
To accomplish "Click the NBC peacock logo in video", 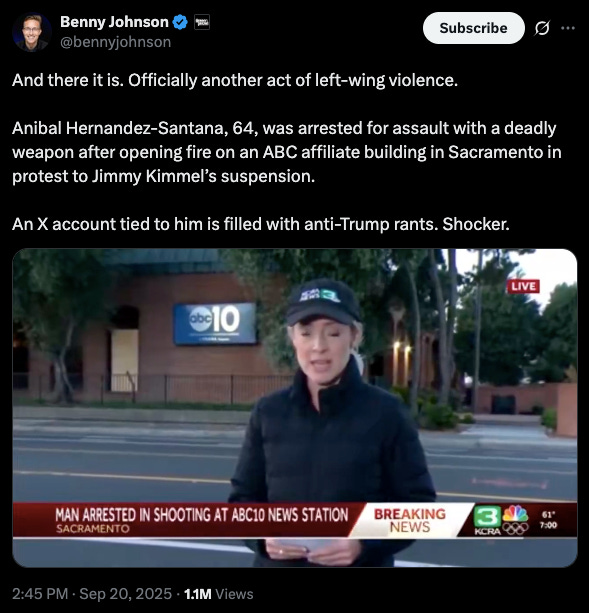I will point(515,513).
